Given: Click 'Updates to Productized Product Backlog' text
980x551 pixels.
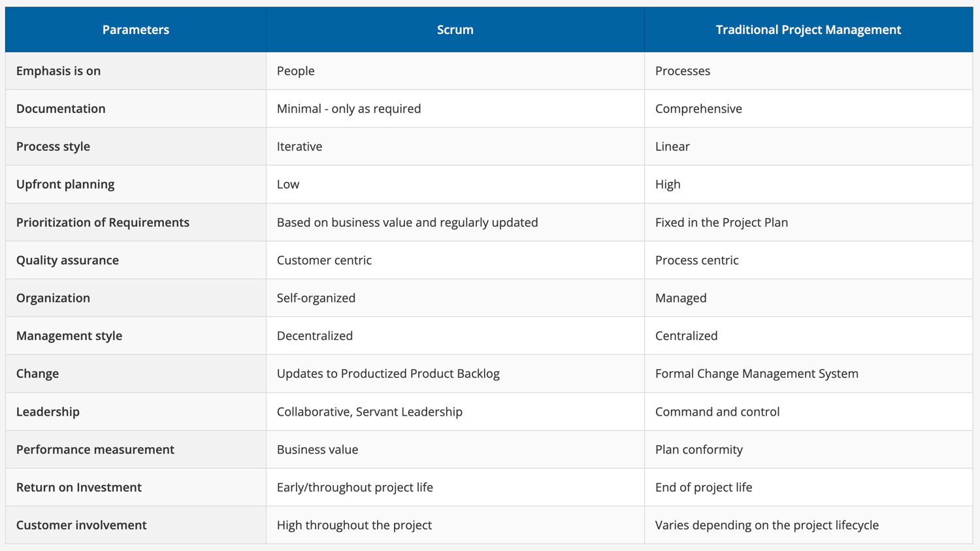Looking at the screenshot, I should point(388,374).
